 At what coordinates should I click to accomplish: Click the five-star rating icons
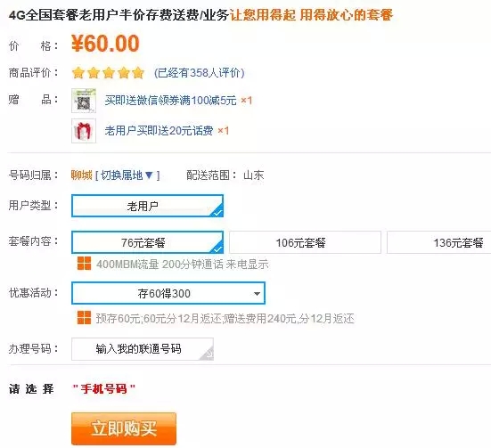coord(108,73)
